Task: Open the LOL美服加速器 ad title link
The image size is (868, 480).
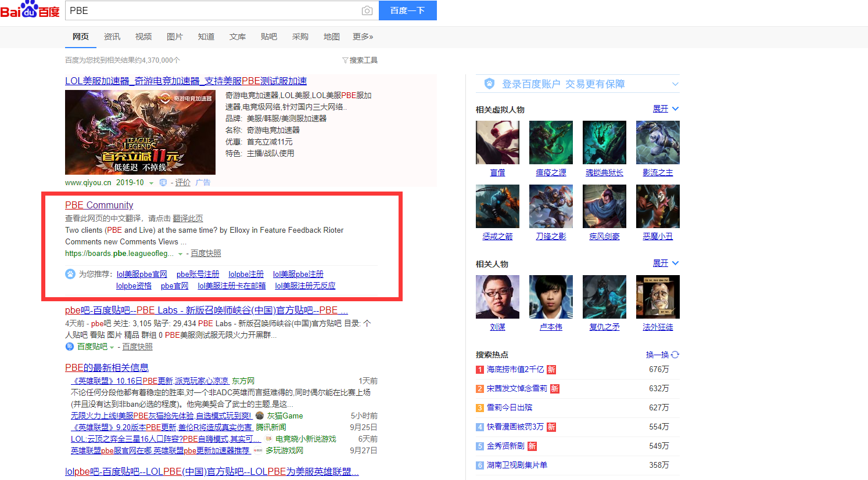Action: (x=186, y=81)
